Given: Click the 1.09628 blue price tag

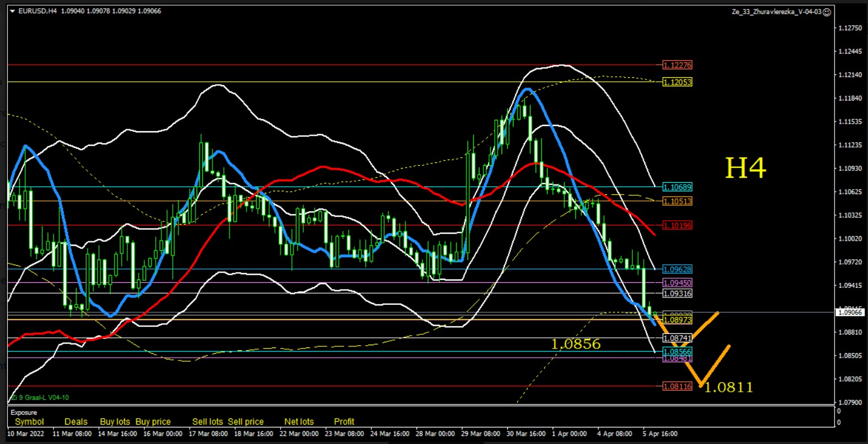Looking at the screenshot, I should [x=678, y=269].
